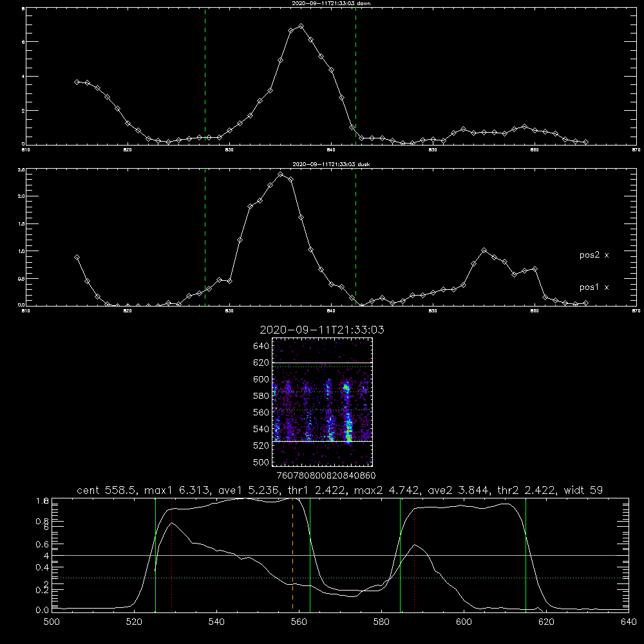Select the left green dashed line in dusk plot
The image size is (644, 644).
205,237
